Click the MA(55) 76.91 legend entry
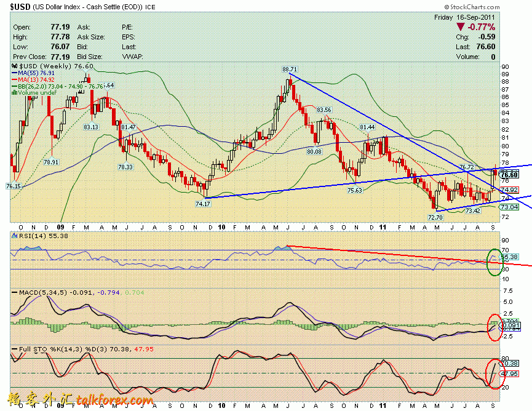 pyautogui.click(x=33, y=73)
